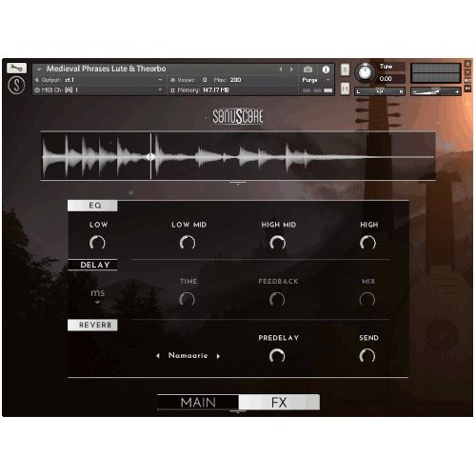476x476 pixels.
Task: Click the Memory value 147.17 MB
Action: 216,90
